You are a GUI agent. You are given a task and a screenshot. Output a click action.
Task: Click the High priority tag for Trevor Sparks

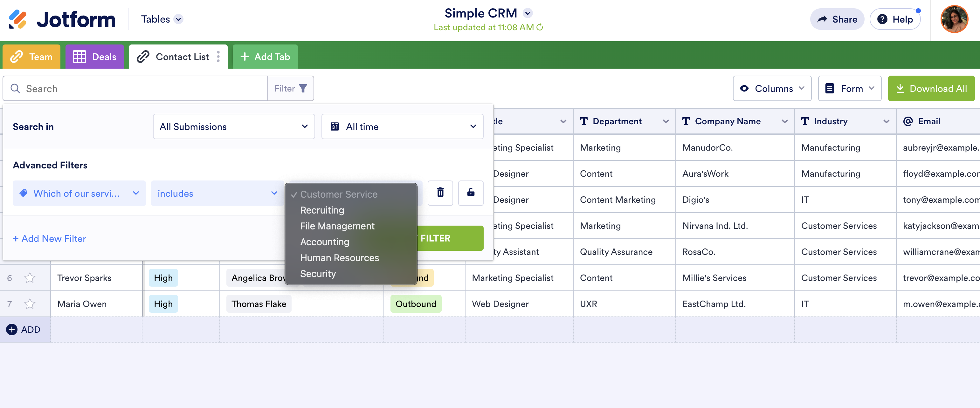[163, 278]
